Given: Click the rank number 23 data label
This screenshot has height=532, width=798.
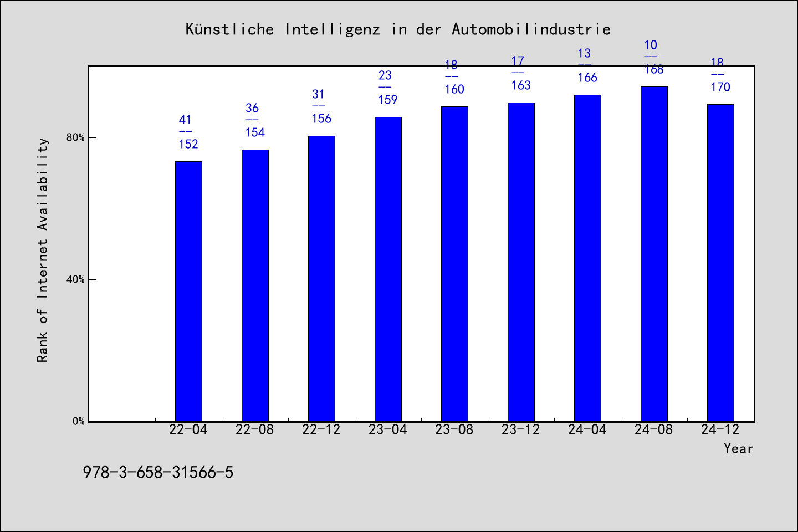Looking at the screenshot, I should pyautogui.click(x=385, y=75).
